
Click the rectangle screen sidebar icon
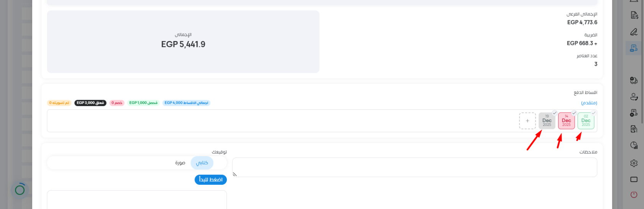(634, 179)
